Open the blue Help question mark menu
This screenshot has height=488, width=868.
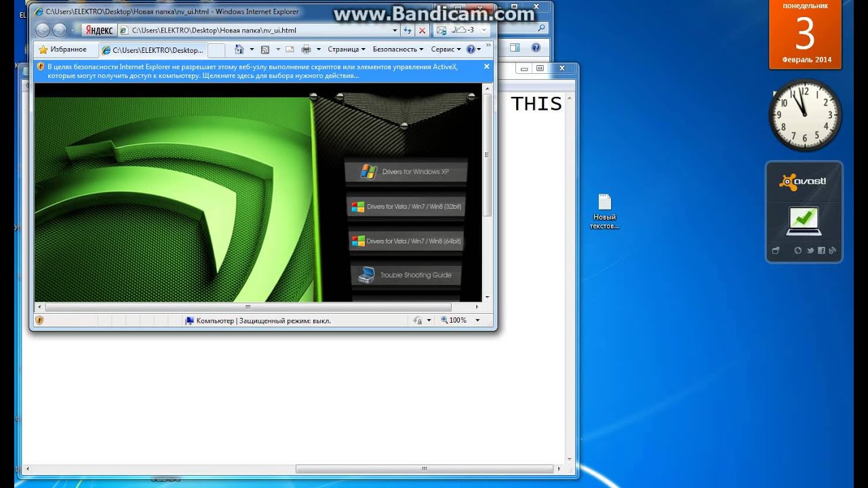coord(473,49)
